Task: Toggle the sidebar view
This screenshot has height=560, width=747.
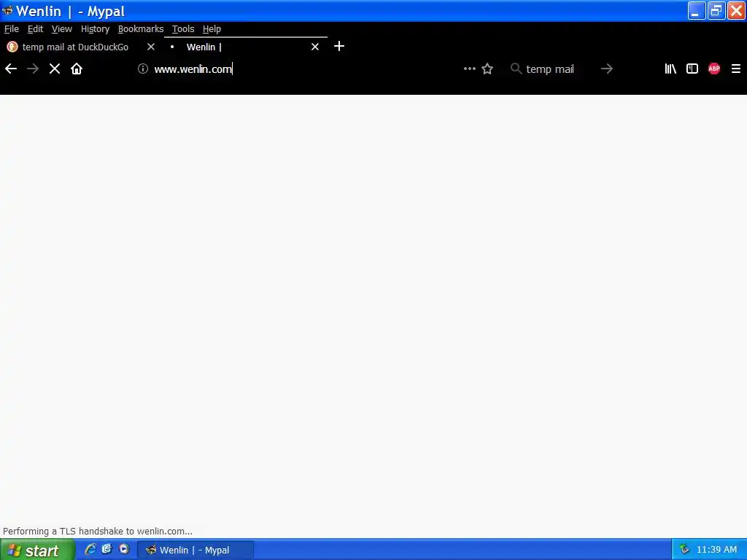Action: [x=692, y=69]
